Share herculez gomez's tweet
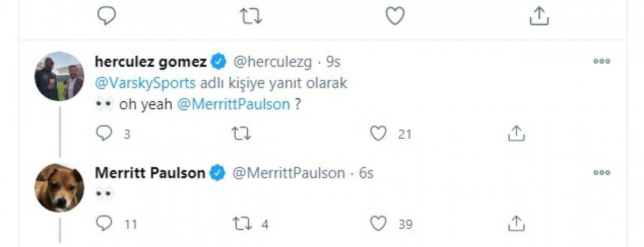Image resolution: width=644 pixels, height=247 pixels. [x=516, y=133]
